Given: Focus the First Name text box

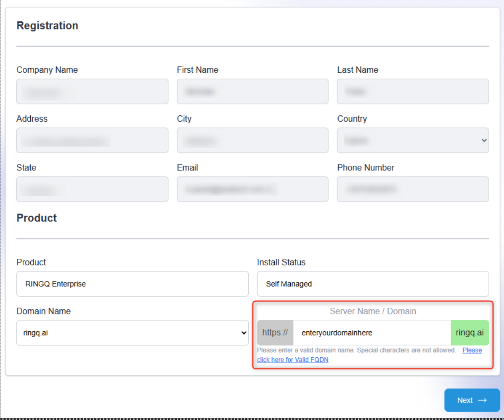Looking at the screenshot, I should tap(252, 91).
